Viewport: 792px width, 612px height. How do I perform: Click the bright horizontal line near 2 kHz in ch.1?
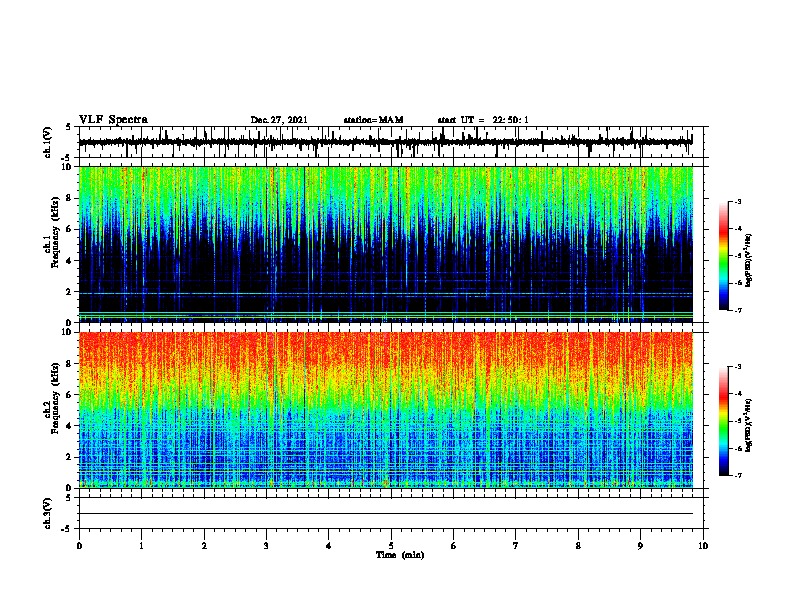(x=386, y=293)
